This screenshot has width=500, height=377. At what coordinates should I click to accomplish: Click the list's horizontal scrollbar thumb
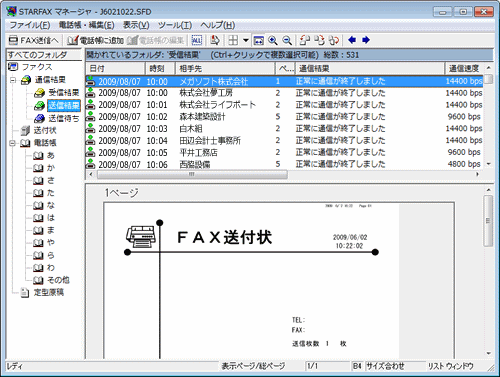coord(192,174)
